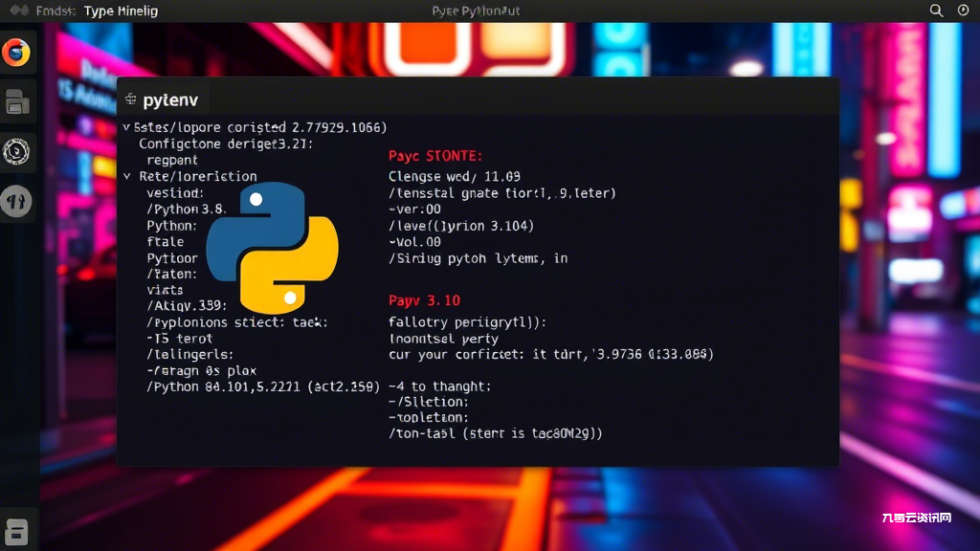The height and width of the screenshot is (551, 980).
Task: Click the pytenv window title icon
Action: [130, 99]
